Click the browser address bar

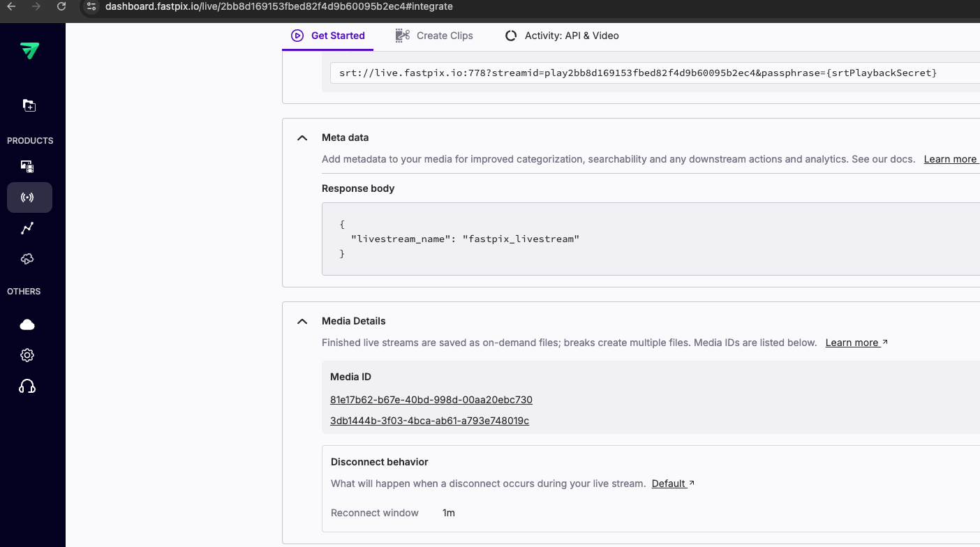click(279, 7)
